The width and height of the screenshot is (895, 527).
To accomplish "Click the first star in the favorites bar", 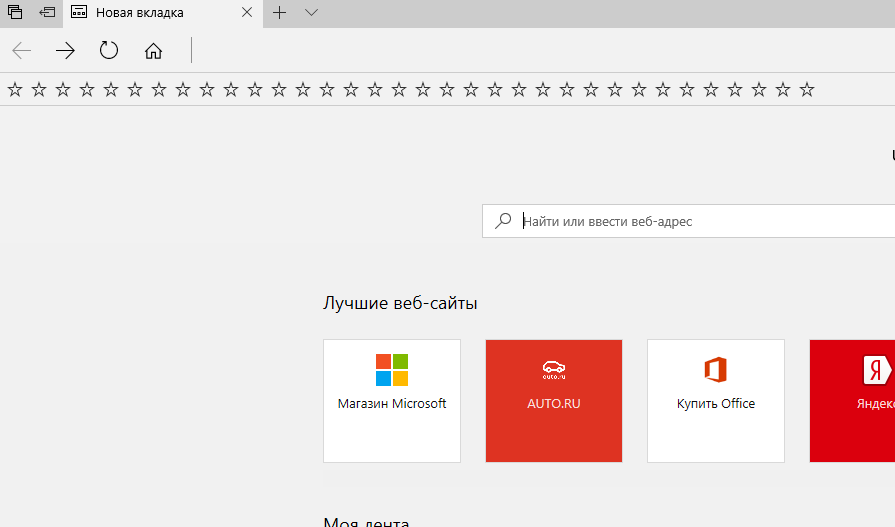I will pos(15,90).
